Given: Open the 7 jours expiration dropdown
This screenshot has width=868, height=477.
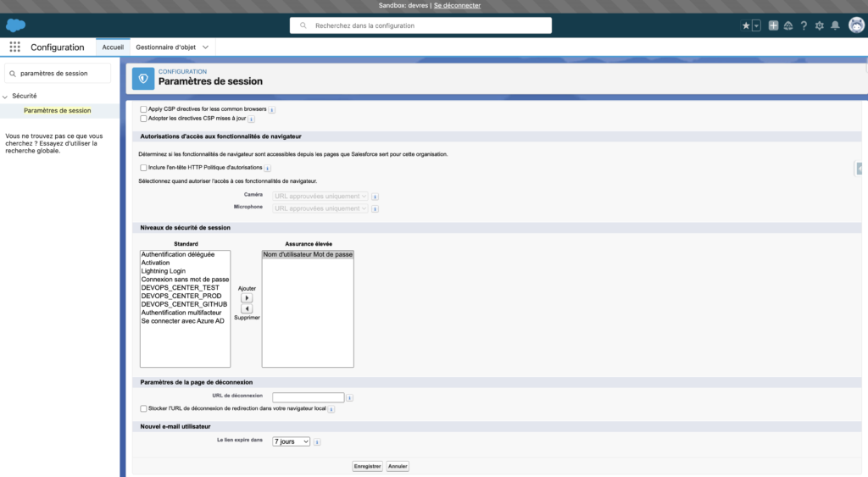Looking at the screenshot, I should (x=292, y=441).
